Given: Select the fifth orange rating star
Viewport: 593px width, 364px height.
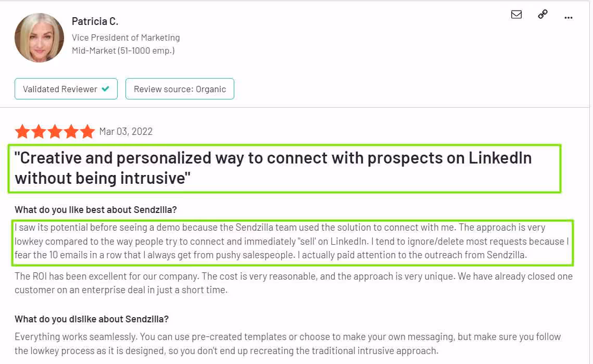Looking at the screenshot, I should point(86,131).
